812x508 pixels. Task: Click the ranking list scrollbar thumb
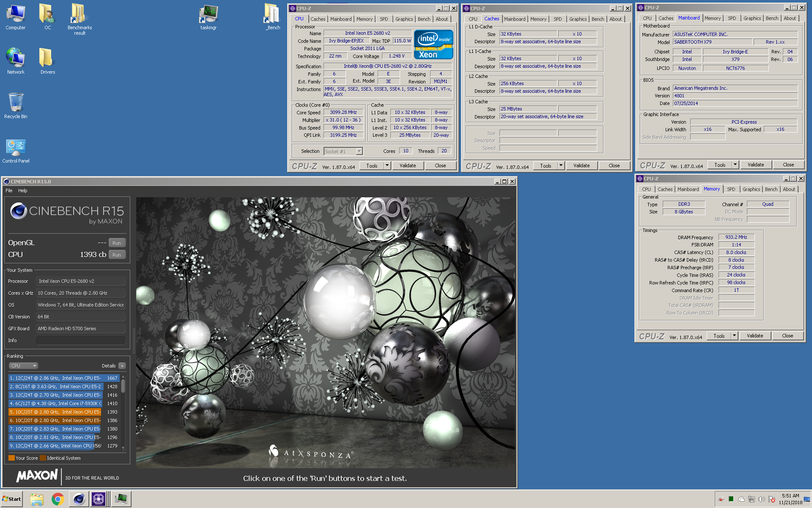pos(123,386)
